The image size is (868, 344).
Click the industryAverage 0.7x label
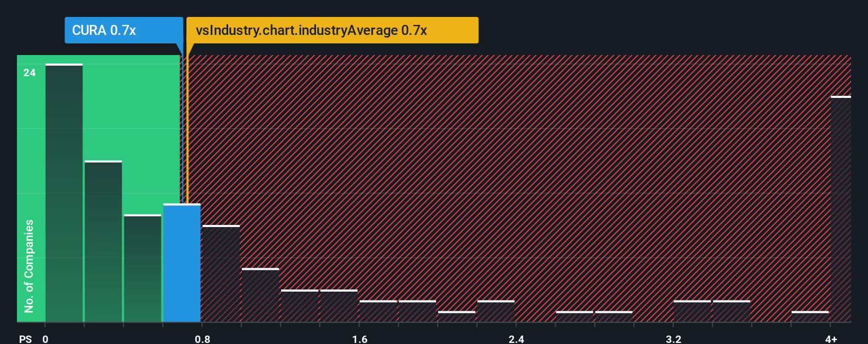pyautogui.click(x=332, y=30)
